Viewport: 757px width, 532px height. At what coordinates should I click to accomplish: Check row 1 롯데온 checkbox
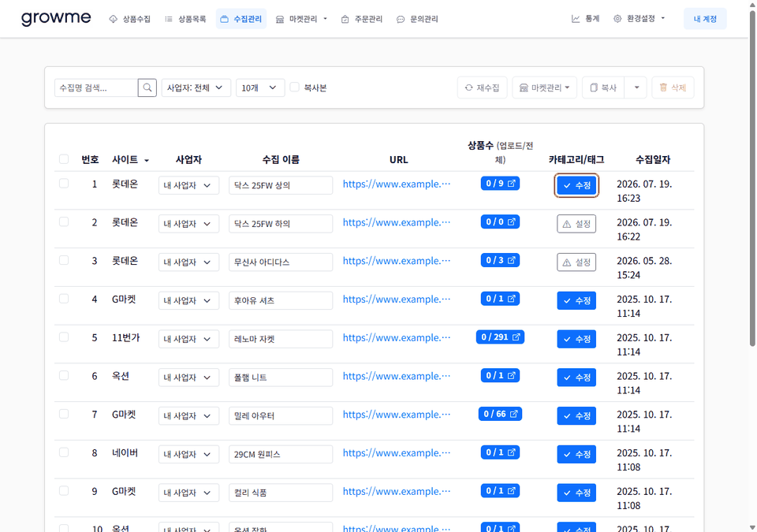click(x=64, y=184)
